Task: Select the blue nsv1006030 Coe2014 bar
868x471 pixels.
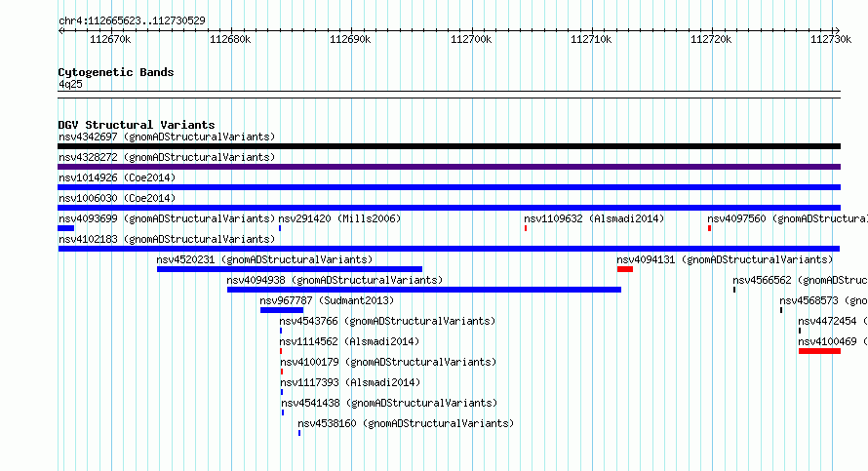Action: pos(449,208)
